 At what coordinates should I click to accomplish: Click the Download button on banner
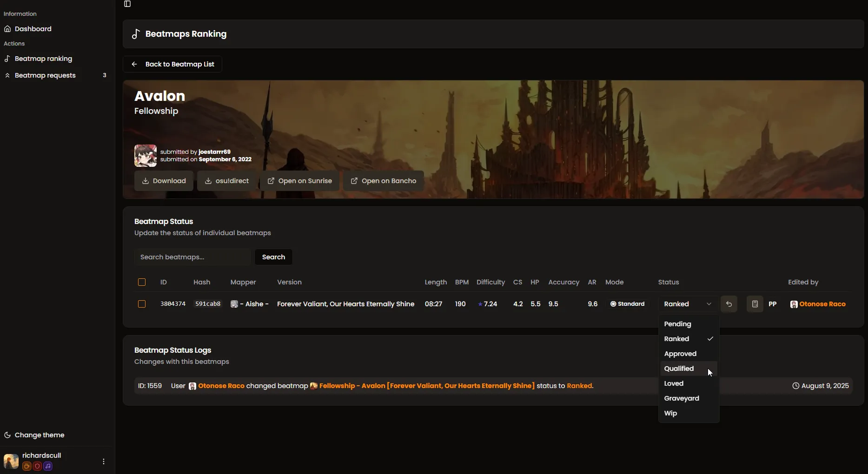164,181
